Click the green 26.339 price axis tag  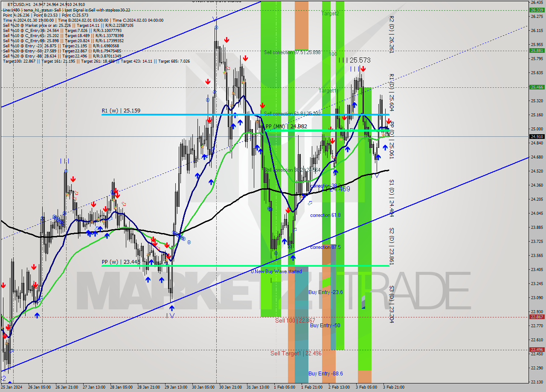536,10
